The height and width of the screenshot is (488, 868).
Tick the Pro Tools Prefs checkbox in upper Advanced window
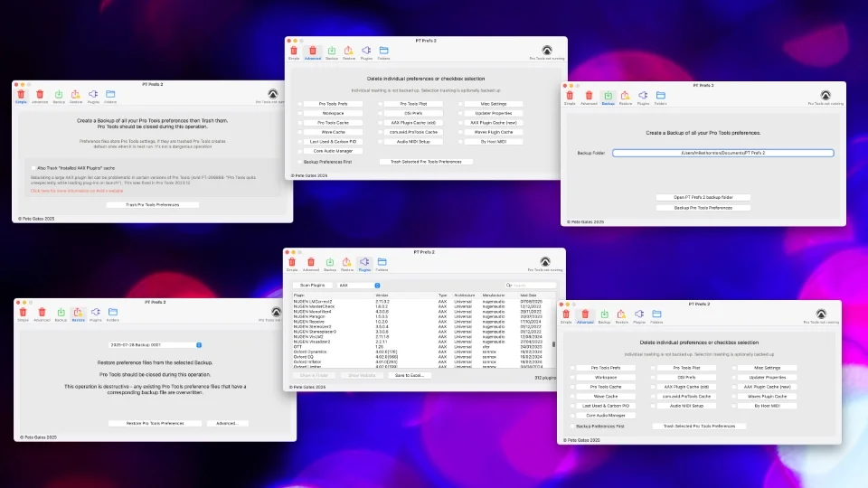click(x=300, y=104)
